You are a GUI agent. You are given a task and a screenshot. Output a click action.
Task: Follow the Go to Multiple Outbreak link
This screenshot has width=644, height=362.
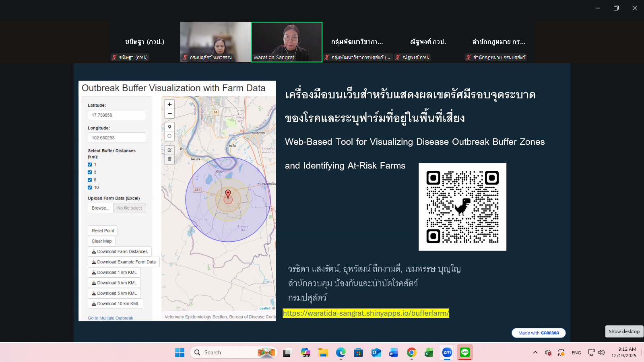(110, 318)
